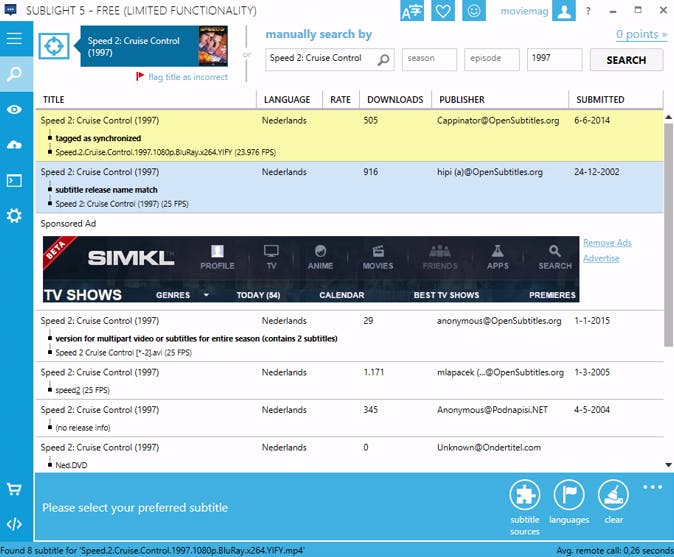
Task: Click the magnifier inside title search box
Action: [x=383, y=59]
